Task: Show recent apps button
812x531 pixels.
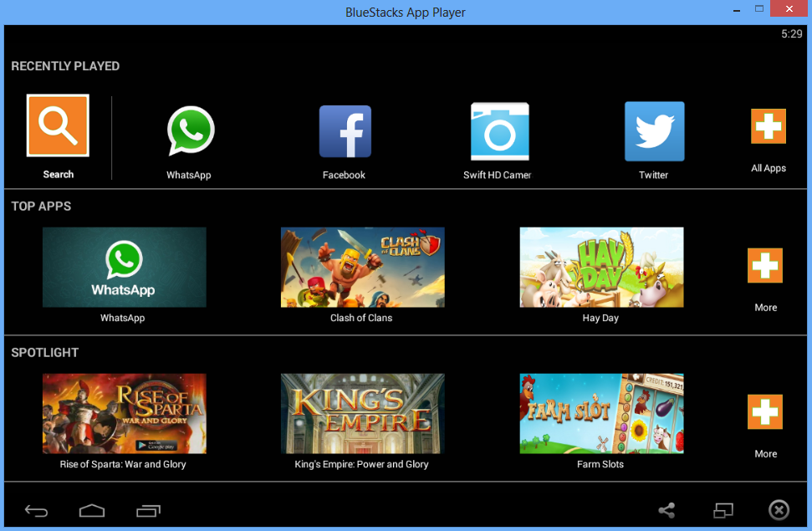Action: [x=149, y=511]
